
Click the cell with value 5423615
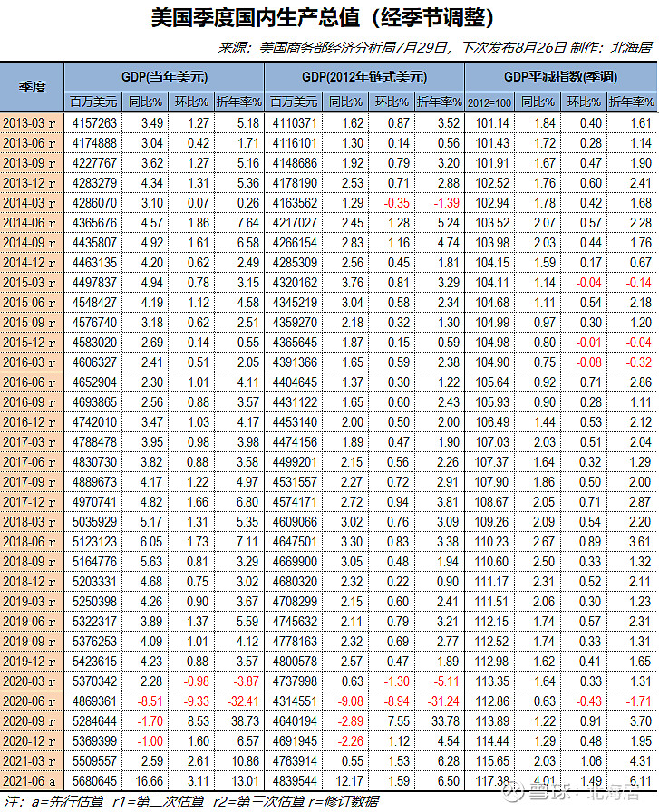tap(94, 662)
